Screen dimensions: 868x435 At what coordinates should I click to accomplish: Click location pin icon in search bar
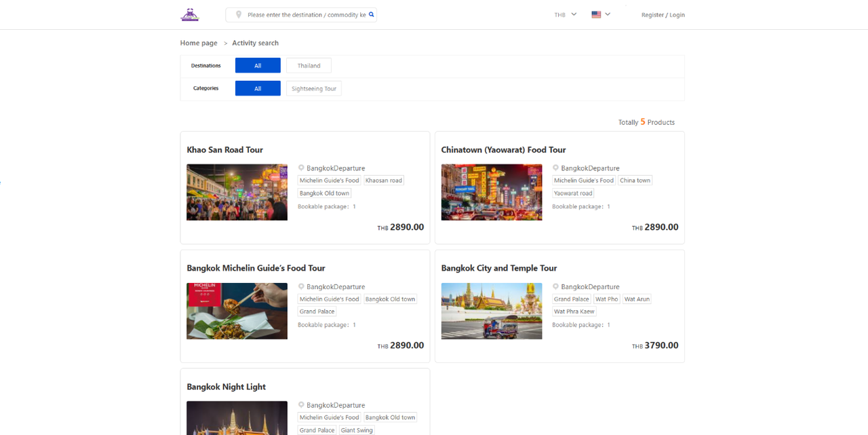239,14
